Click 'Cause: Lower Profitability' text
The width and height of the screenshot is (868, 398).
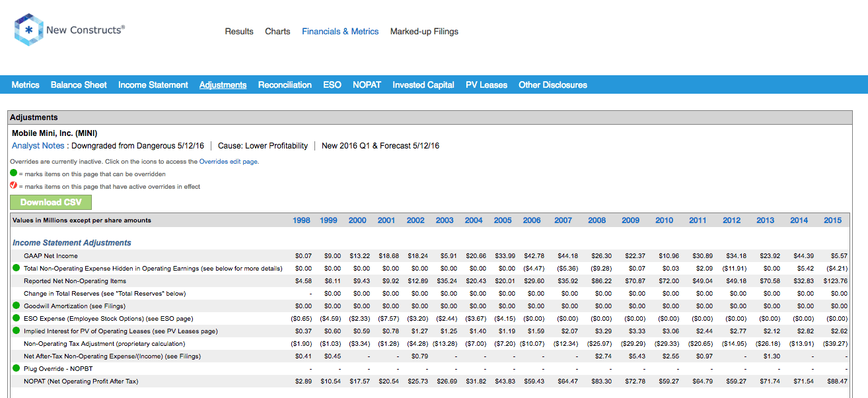(263, 146)
